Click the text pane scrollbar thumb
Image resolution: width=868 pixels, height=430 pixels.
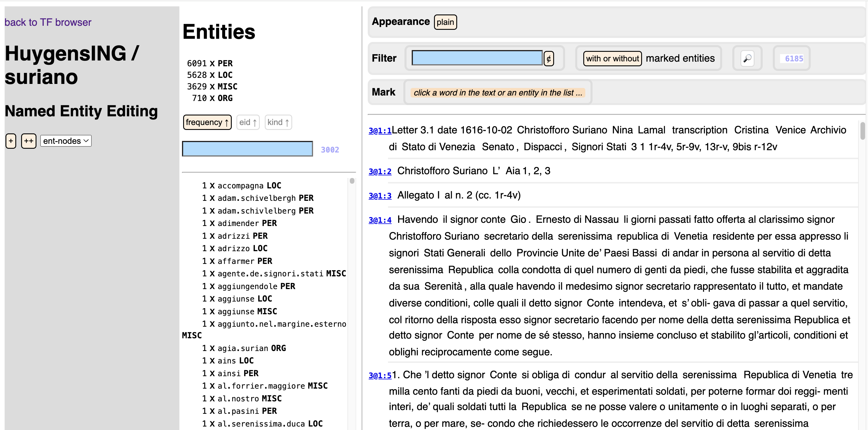coord(863,131)
